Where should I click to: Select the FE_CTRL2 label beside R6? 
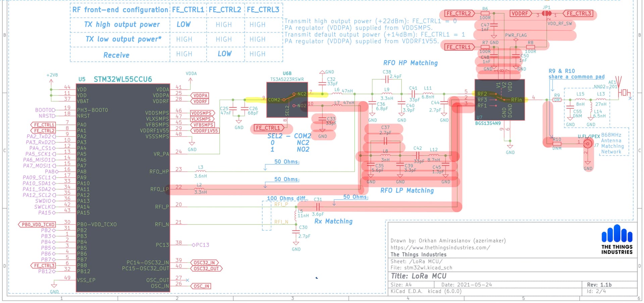click(x=460, y=13)
